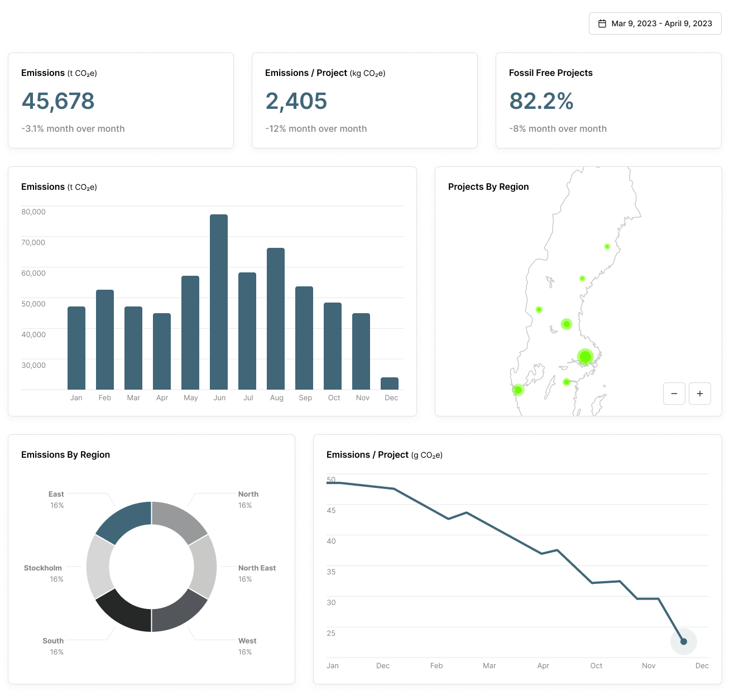Open the Emissions 45,678 summary card

[121, 100]
